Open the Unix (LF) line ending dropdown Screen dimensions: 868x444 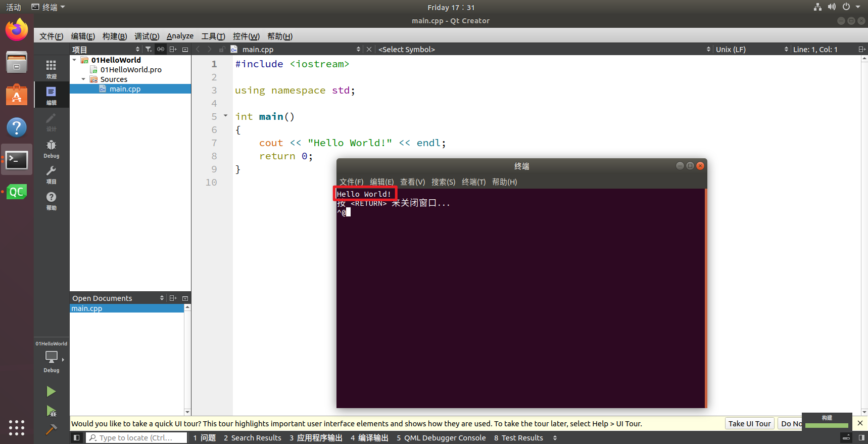click(x=751, y=49)
